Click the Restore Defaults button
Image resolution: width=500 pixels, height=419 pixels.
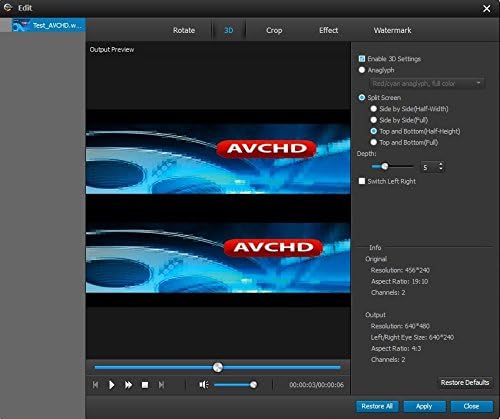point(465,382)
